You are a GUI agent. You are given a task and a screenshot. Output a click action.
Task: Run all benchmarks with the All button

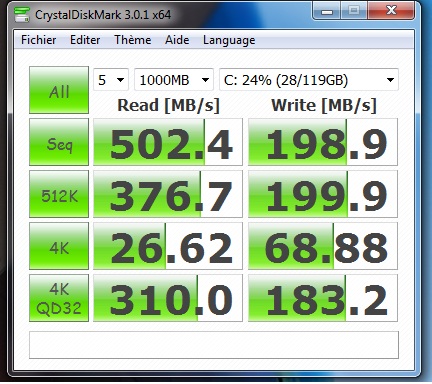59,90
